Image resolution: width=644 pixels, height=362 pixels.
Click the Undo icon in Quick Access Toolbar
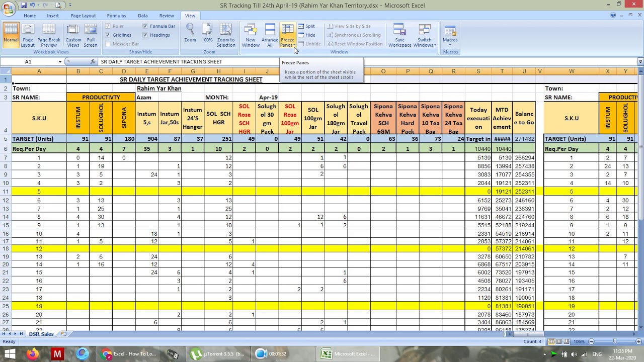33,5
